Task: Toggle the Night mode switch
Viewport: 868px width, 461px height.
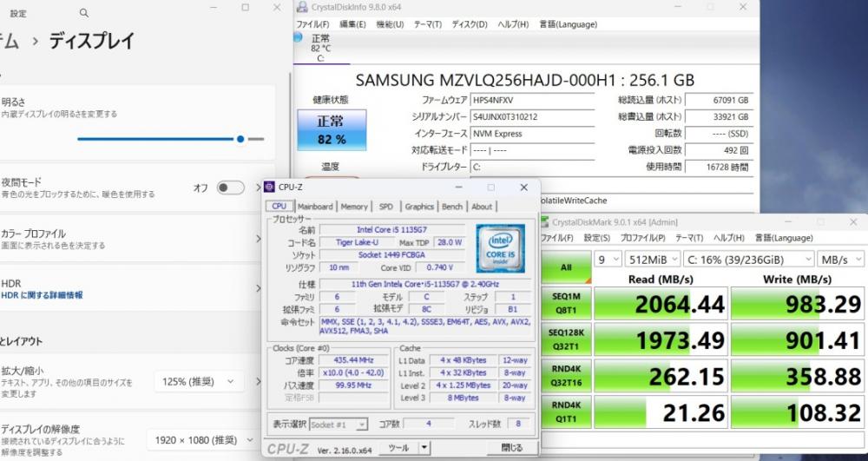Action: pos(230,188)
